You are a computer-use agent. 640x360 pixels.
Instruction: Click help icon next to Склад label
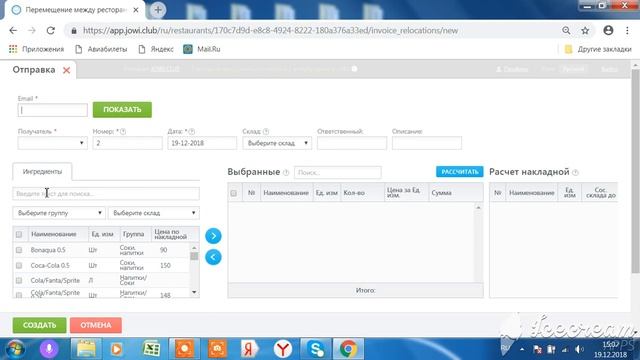(266, 131)
